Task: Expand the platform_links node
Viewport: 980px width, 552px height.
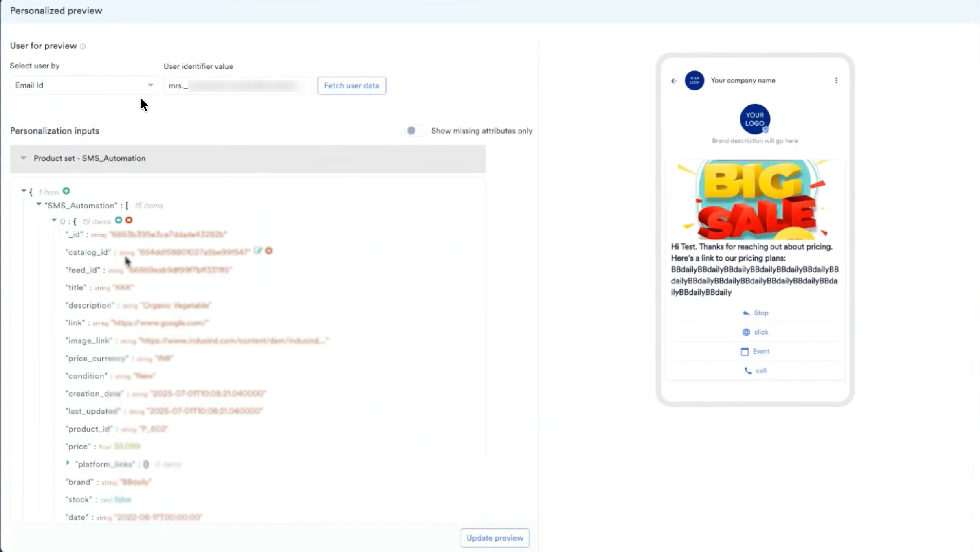Action: pyautogui.click(x=68, y=463)
